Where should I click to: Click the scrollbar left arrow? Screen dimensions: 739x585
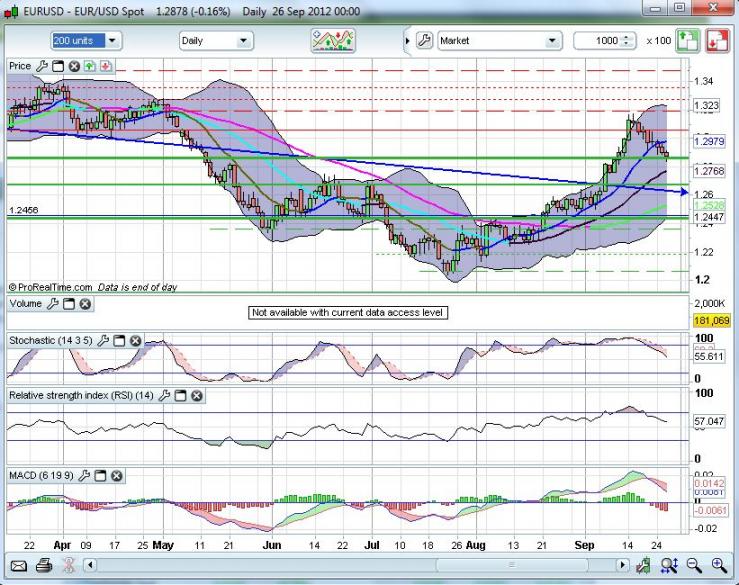click(x=90, y=565)
